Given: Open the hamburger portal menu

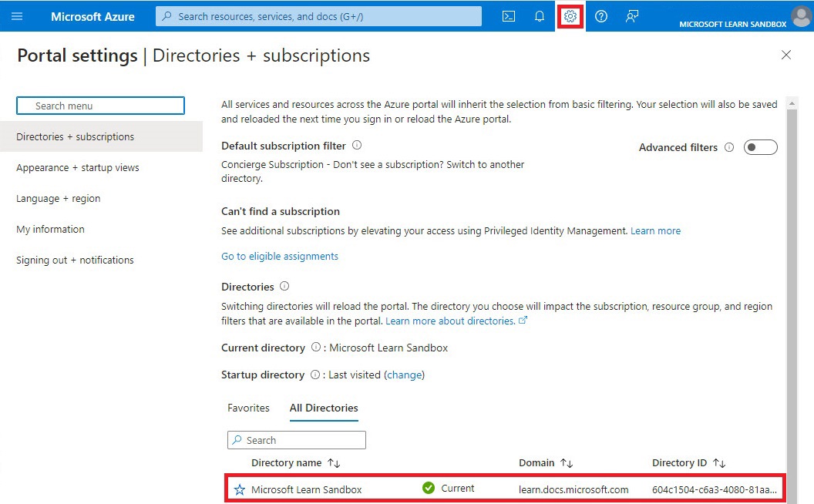Looking at the screenshot, I should [17, 16].
